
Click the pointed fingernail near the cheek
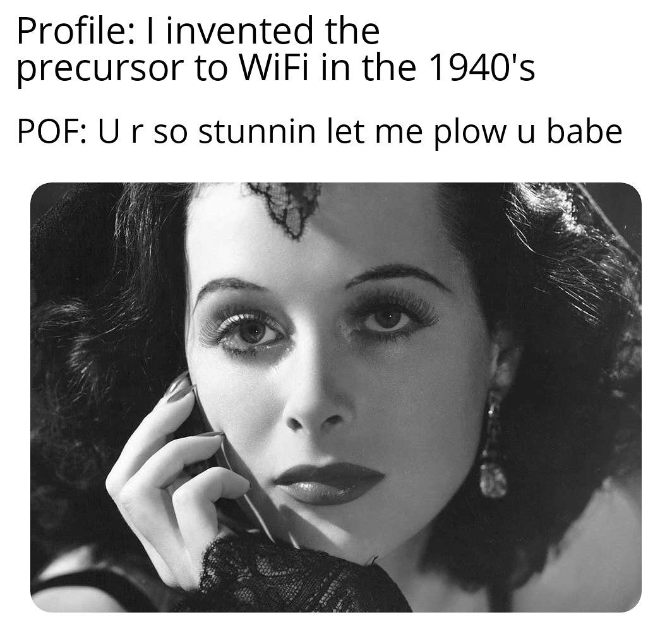(179, 388)
